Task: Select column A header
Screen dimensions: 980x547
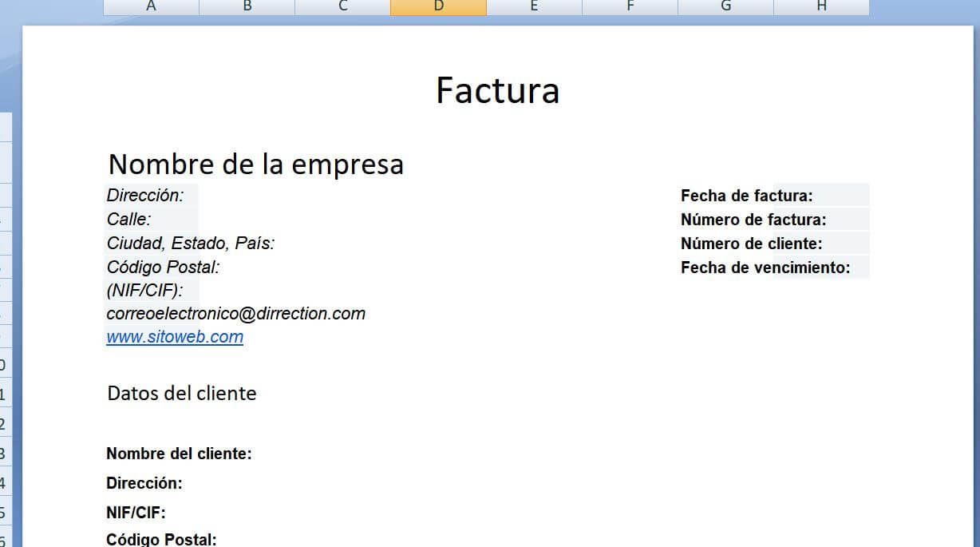Action: click(150, 6)
